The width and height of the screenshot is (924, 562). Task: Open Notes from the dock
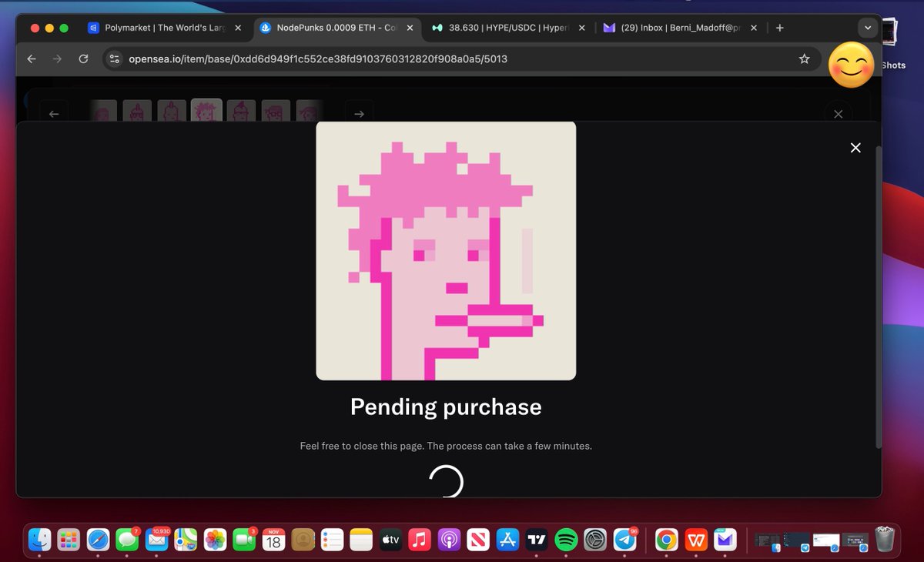point(361,540)
